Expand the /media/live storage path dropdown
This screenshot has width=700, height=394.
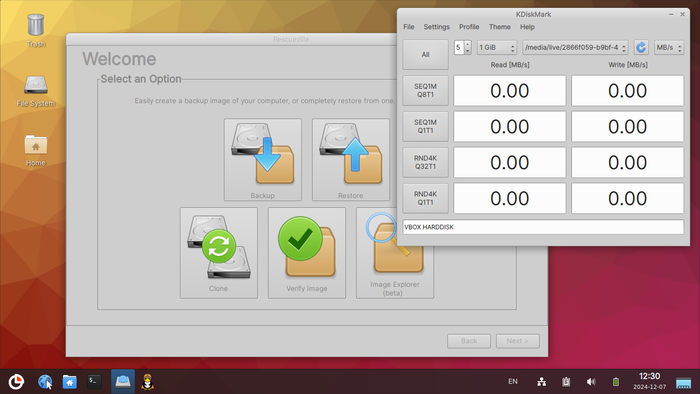[x=575, y=47]
